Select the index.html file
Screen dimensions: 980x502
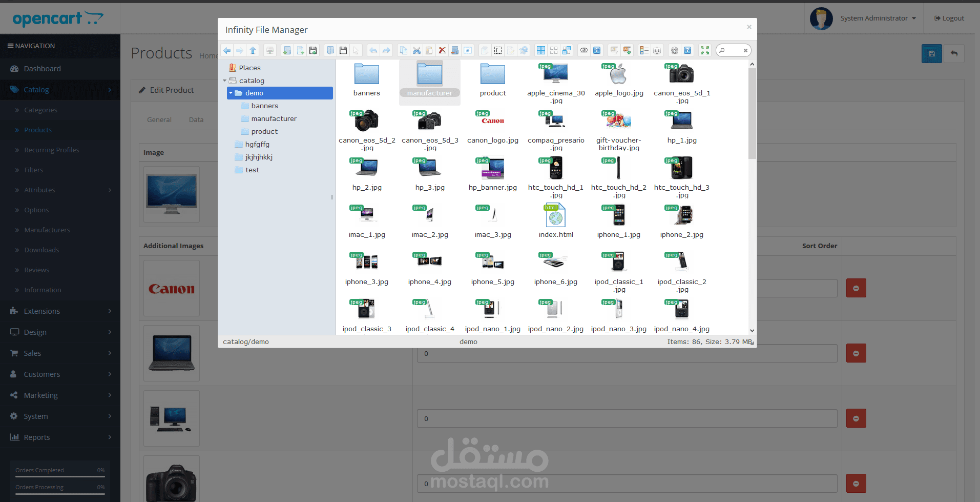click(556, 222)
